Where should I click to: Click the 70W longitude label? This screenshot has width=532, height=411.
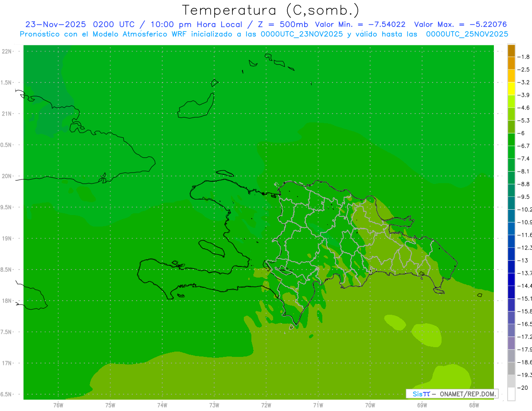[x=370, y=405]
